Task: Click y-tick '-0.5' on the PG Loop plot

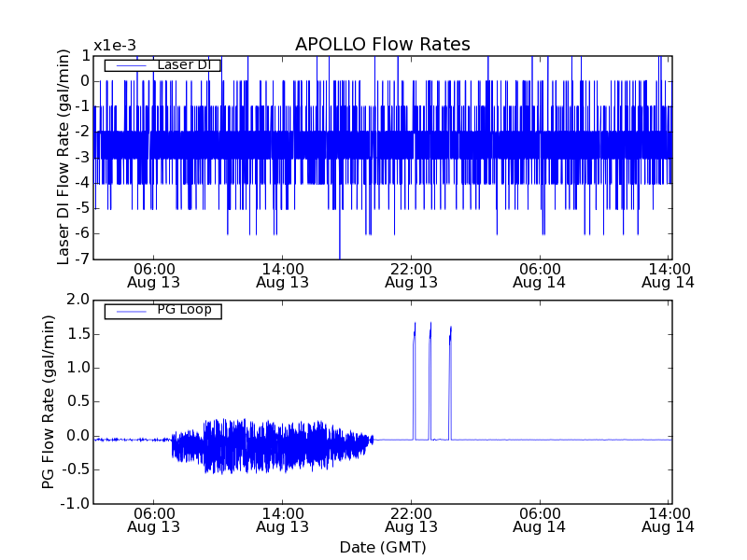Action: pos(76,469)
